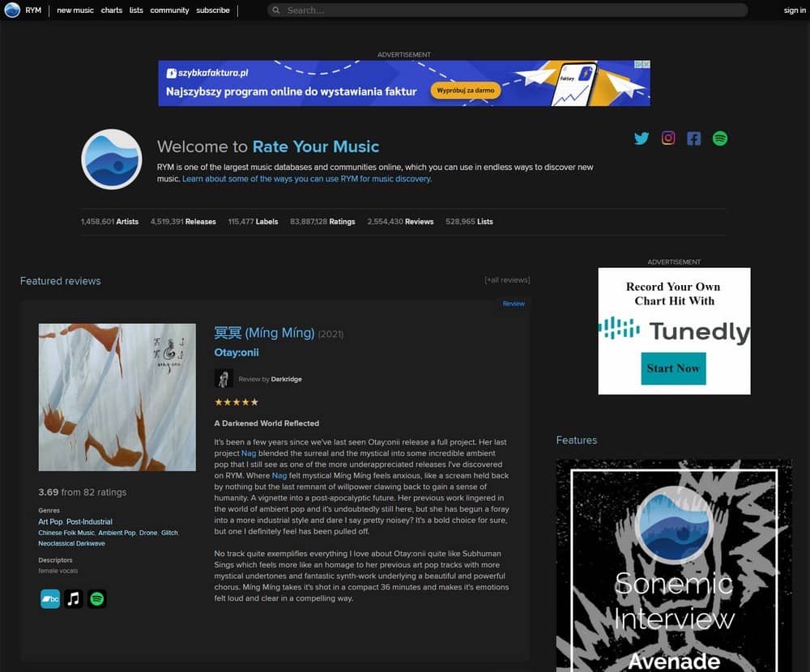
Task: Open reviewer Darkridge's profile
Action: 286,379
